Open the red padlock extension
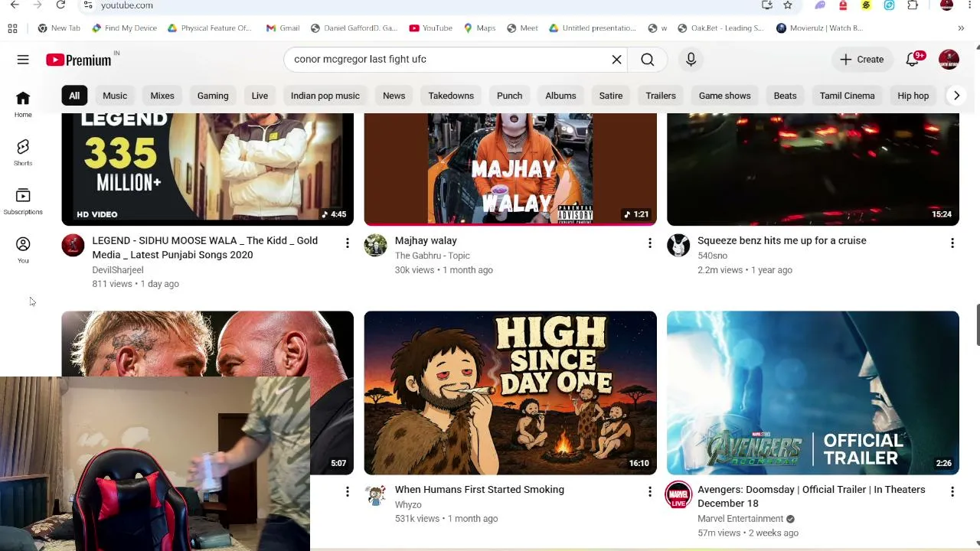Screen dimensions: 980x551 843,5
